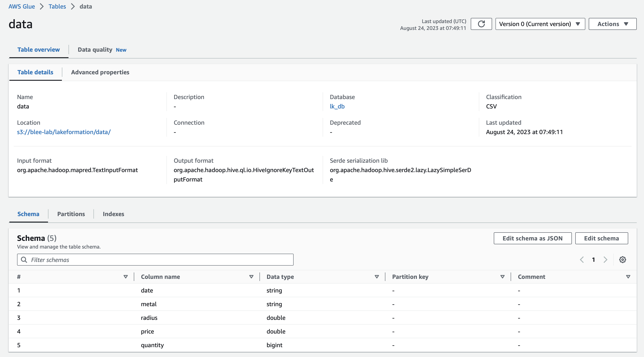The width and height of the screenshot is (644, 357).
Task: Click the CSV classification value
Action: [491, 106]
